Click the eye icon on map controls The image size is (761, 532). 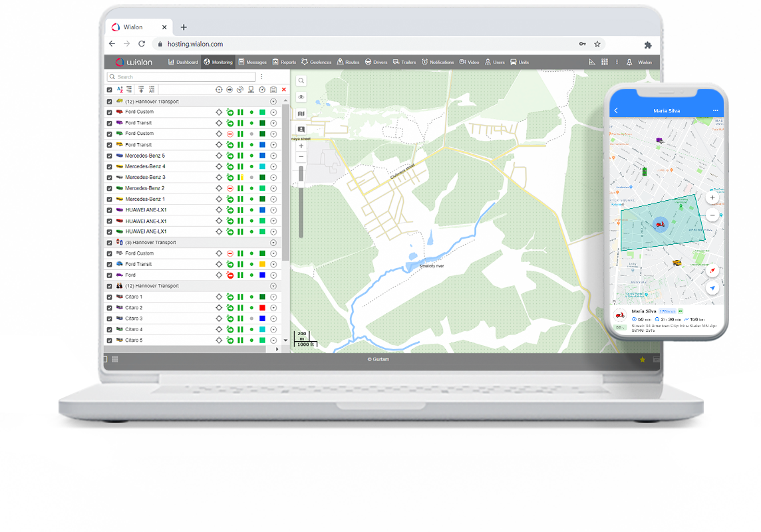(x=301, y=96)
